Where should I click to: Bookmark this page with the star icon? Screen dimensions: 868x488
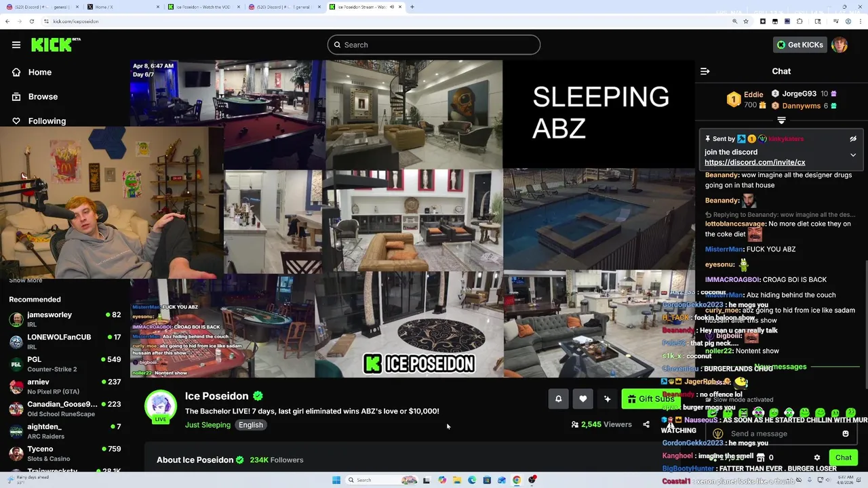[x=746, y=21]
